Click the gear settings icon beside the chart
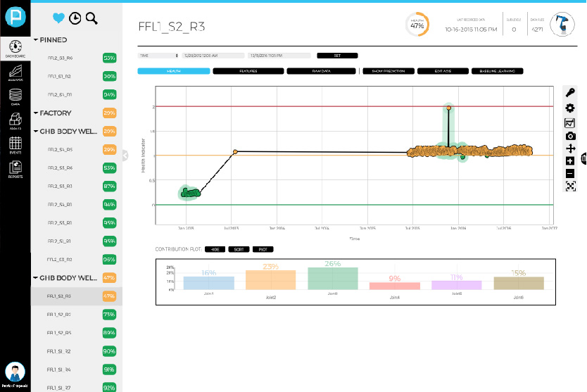The height and width of the screenshot is (392, 587). [570, 108]
